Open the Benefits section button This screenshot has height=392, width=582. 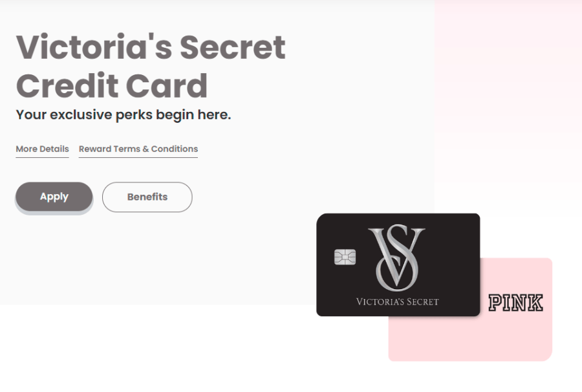click(147, 197)
